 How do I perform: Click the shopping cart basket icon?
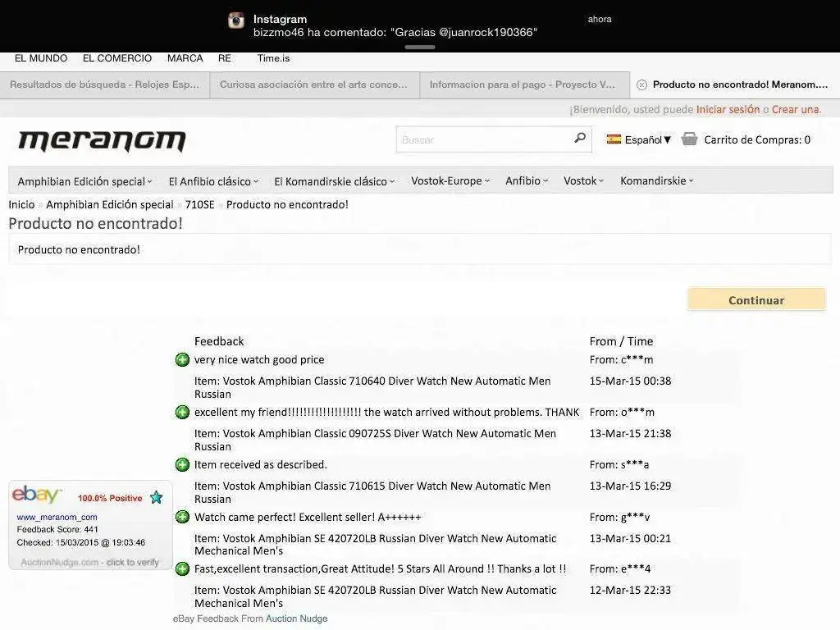[689, 139]
